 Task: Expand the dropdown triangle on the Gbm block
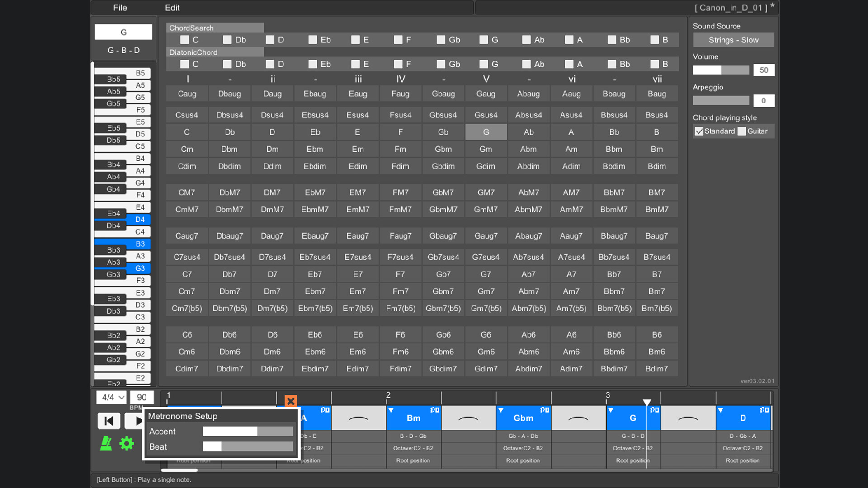(x=501, y=410)
